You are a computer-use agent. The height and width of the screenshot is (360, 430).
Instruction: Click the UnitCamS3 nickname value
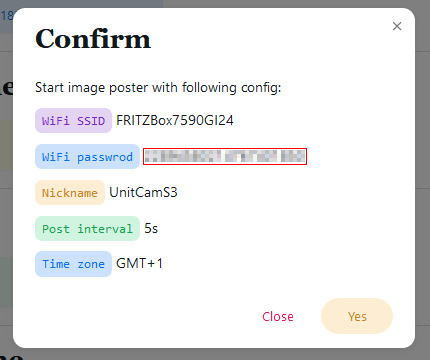[143, 192]
